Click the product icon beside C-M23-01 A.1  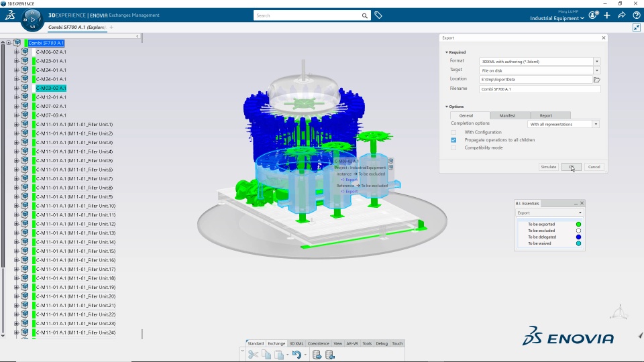25,61
